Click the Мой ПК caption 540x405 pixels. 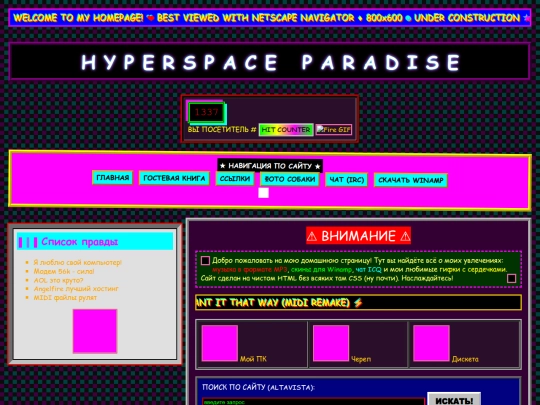(x=253, y=359)
